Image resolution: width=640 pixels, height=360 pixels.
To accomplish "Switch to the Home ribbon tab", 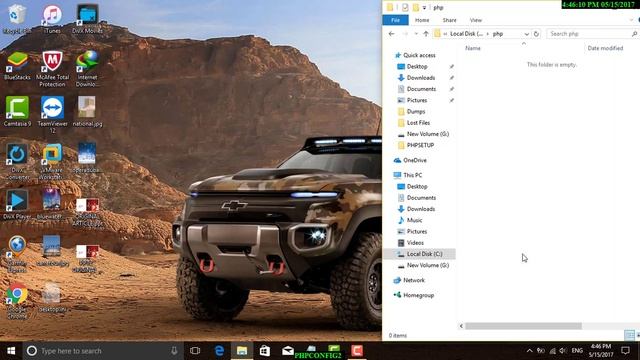I will pos(422,20).
